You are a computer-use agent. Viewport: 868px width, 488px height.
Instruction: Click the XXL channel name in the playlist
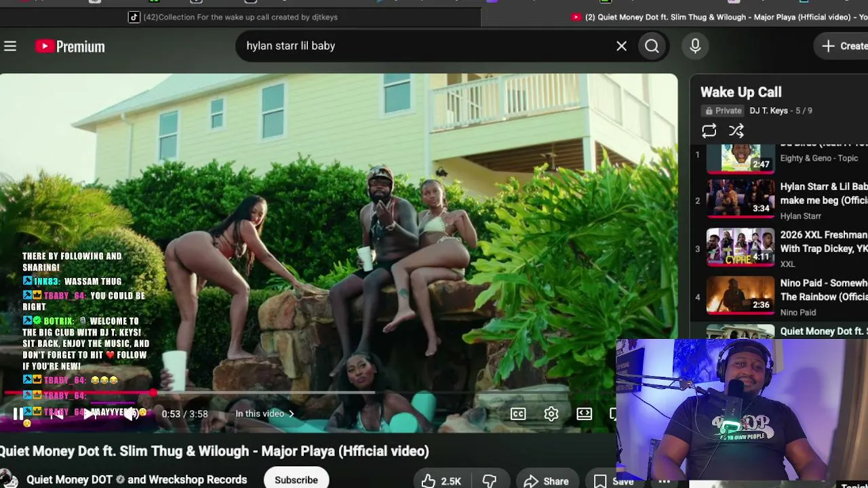tap(788, 264)
